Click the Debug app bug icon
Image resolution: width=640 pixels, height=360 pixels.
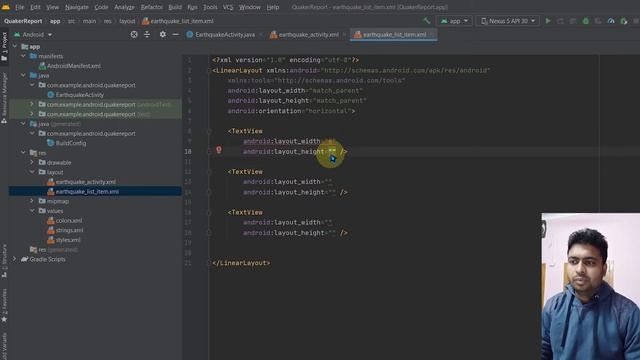pos(586,21)
